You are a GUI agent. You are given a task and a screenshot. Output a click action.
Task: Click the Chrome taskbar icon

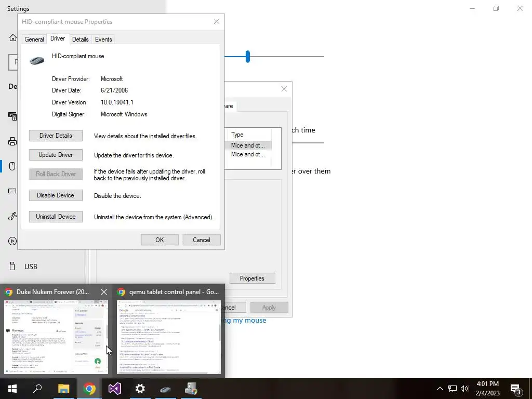89,389
